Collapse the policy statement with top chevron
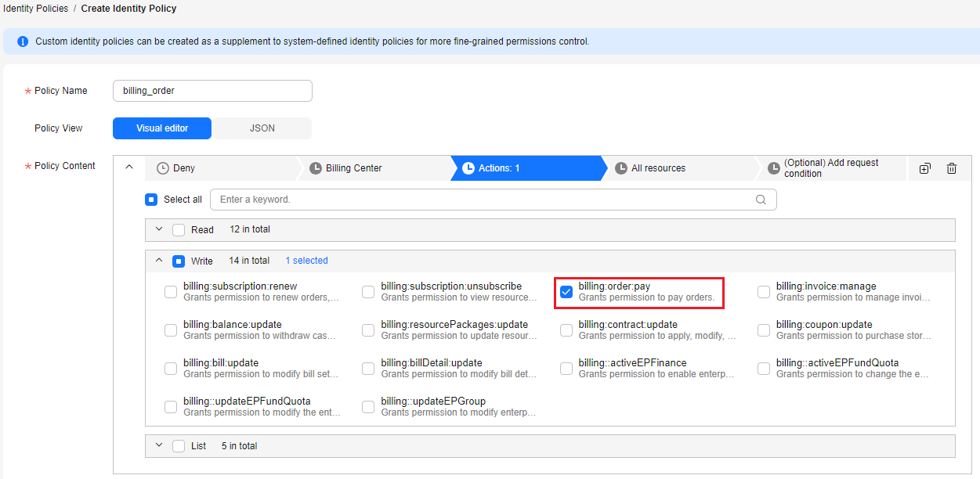 [x=130, y=167]
